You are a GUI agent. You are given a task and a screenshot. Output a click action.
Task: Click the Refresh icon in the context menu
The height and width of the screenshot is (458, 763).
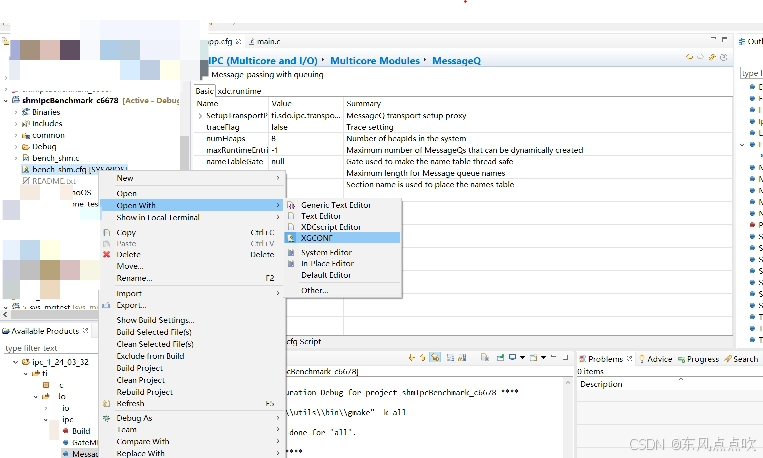(107, 403)
